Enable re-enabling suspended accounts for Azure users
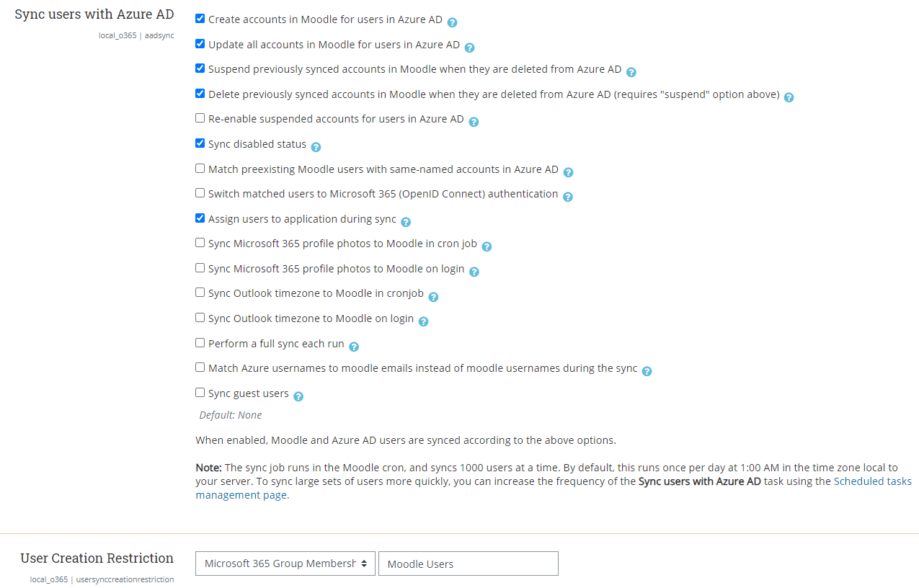The width and height of the screenshot is (919, 588). pos(200,117)
